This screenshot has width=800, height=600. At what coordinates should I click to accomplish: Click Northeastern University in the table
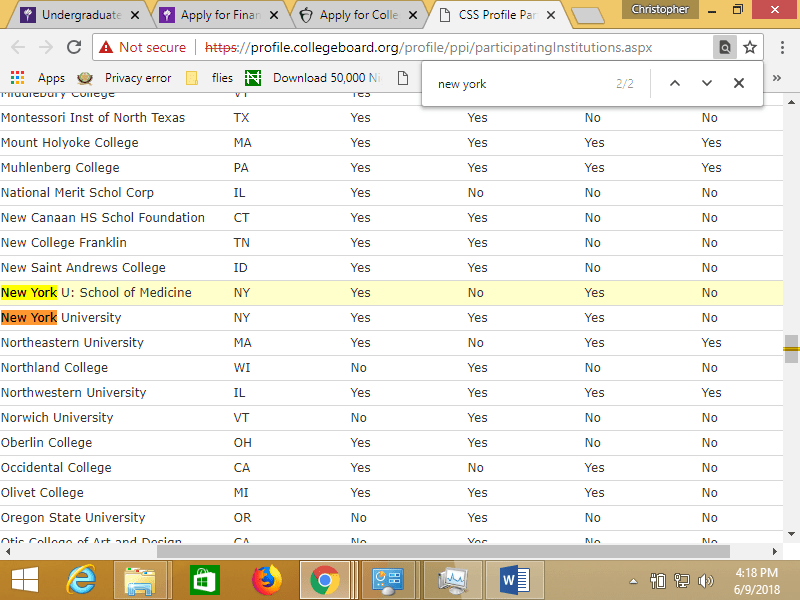click(72, 342)
